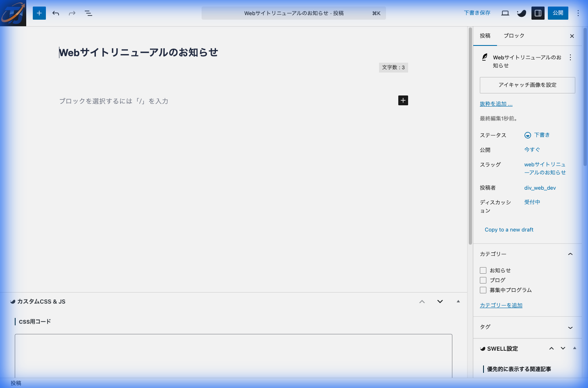This screenshot has width=588, height=388.
Task: Open the post actions menu beside the post title
Action: coord(570,57)
